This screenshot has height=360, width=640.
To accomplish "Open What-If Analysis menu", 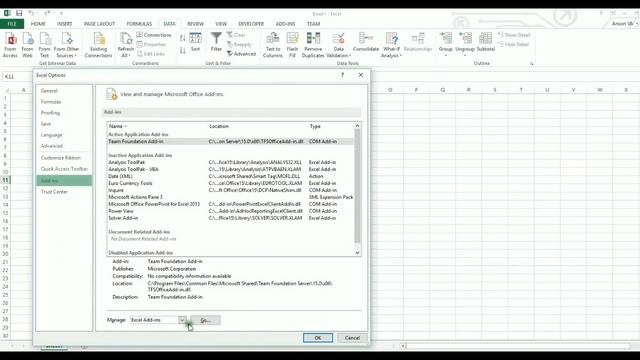I will [x=391, y=45].
